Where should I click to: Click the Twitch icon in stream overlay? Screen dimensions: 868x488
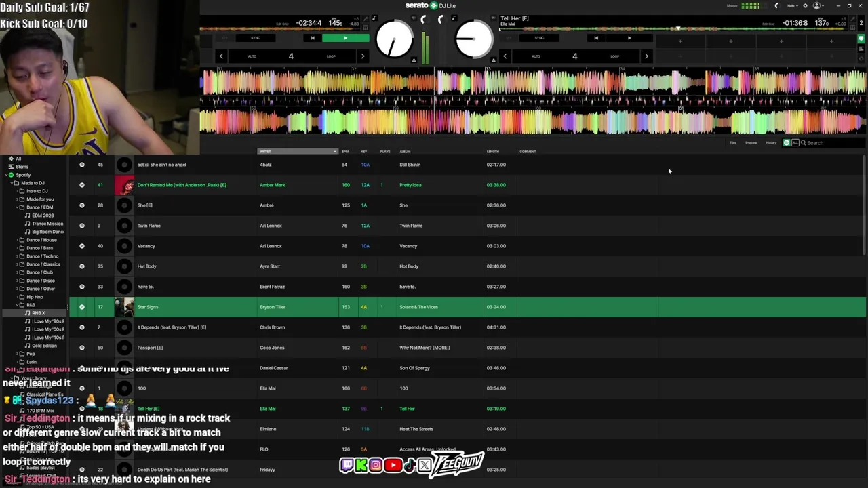click(347, 466)
